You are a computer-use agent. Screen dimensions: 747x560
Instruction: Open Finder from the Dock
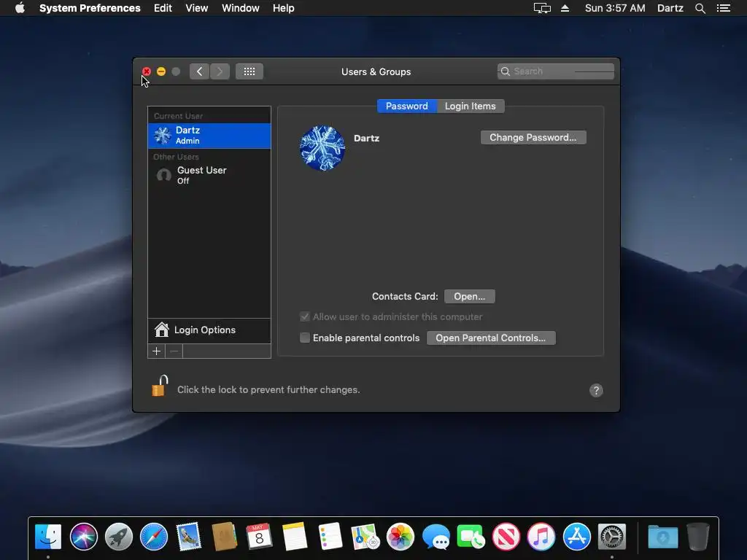click(48, 537)
